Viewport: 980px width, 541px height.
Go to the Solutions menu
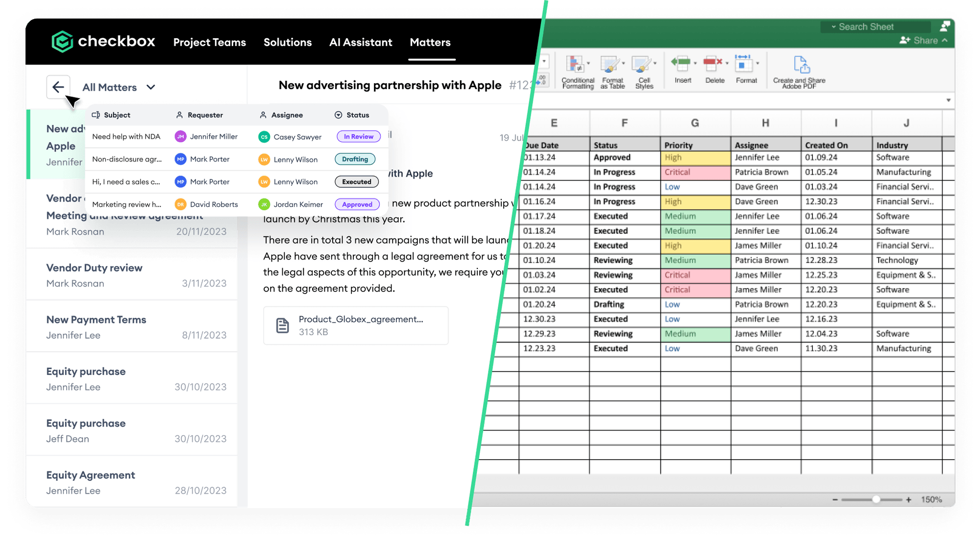pyautogui.click(x=288, y=42)
